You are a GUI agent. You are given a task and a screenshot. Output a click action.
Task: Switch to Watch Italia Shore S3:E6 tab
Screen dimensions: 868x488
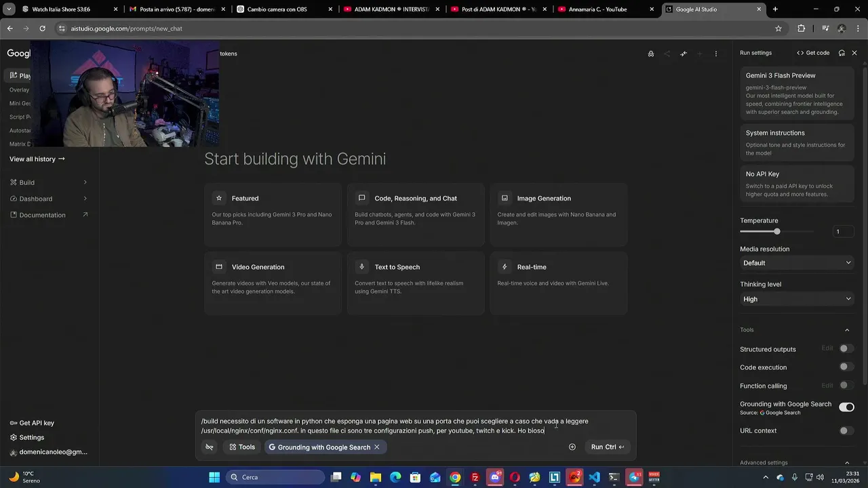pos(69,9)
